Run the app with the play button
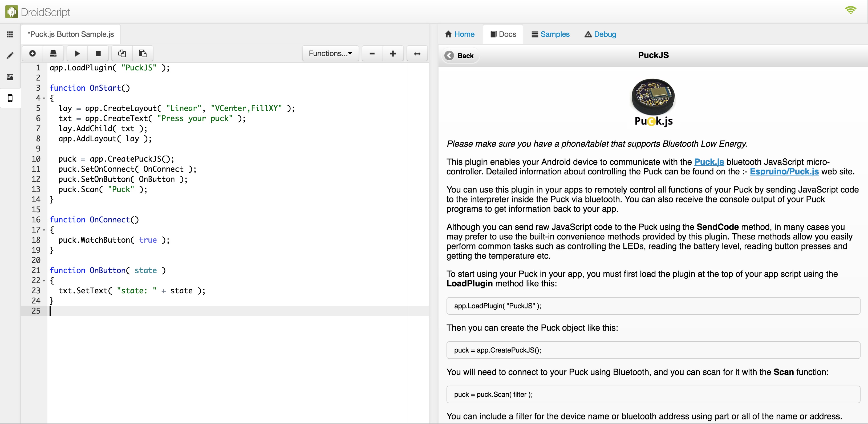Screen dimensions: 868x424 [x=77, y=53]
